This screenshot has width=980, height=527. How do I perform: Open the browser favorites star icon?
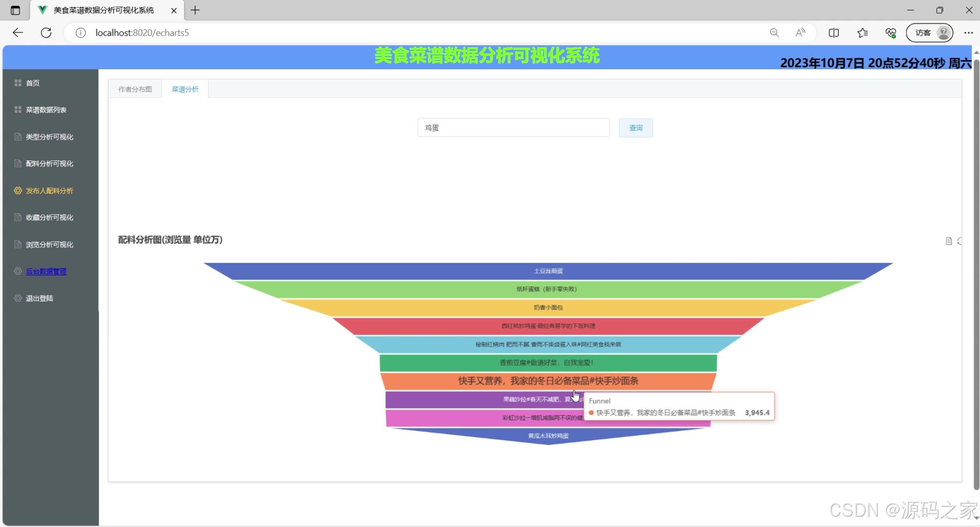click(862, 33)
